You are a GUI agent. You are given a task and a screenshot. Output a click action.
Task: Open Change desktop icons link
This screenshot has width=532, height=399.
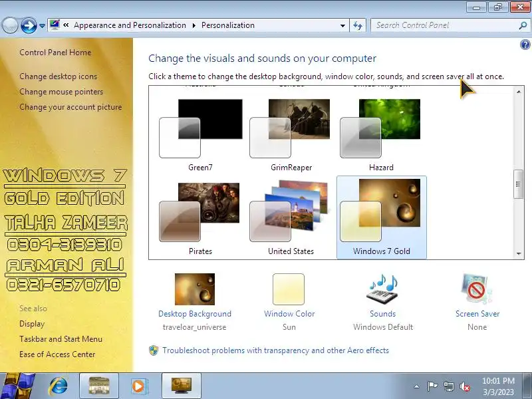tap(58, 76)
